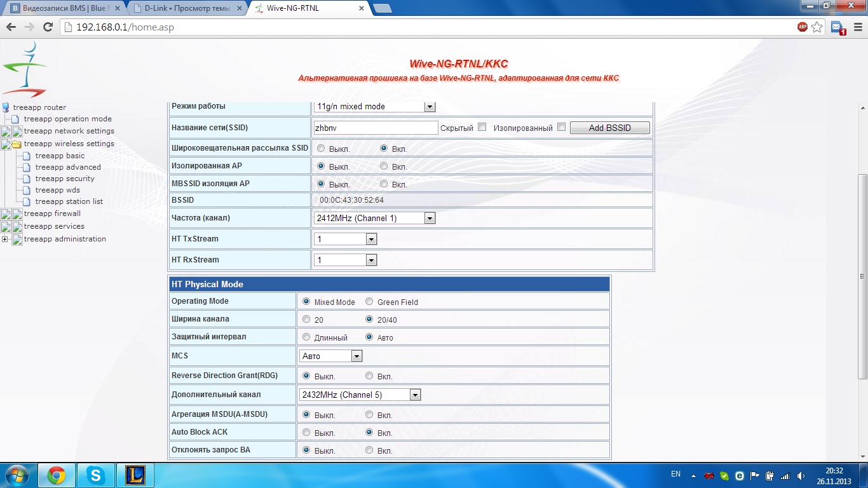Launch Skype from the taskbar
Image resolution: width=868 pixels, height=488 pixels.
[x=97, y=475]
